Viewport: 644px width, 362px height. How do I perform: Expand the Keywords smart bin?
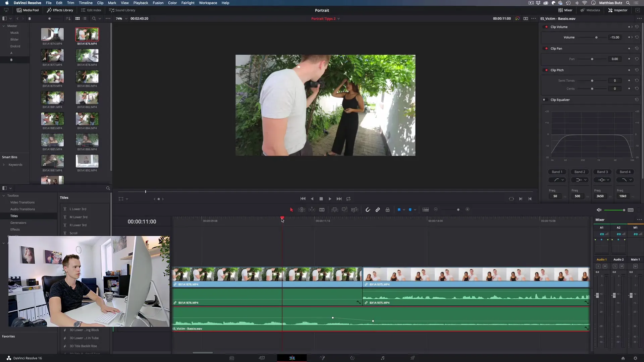tap(4, 165)
